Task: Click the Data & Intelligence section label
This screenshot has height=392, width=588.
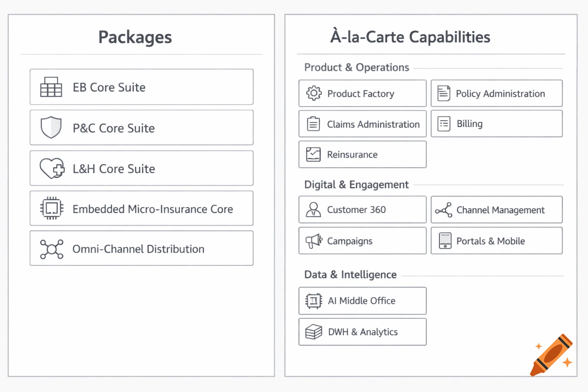Action: (350, 274)
